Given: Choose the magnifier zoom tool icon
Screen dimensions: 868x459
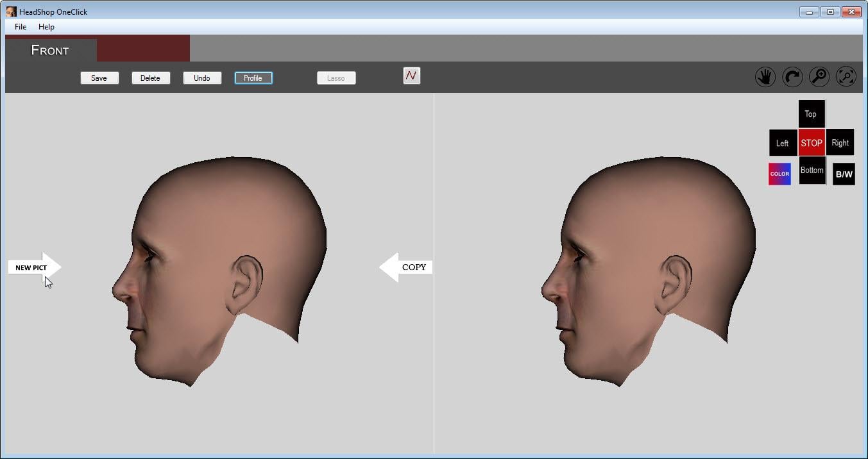Looking at the screenshot, I should (819, 78).
